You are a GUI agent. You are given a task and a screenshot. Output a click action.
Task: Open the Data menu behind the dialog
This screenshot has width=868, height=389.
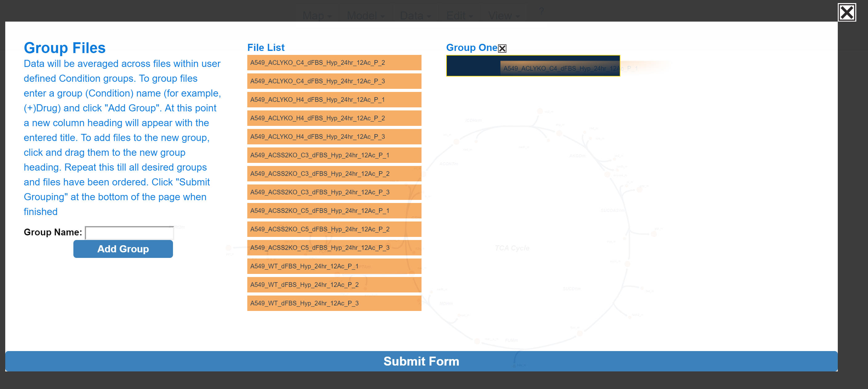click(x=415, y=15)
